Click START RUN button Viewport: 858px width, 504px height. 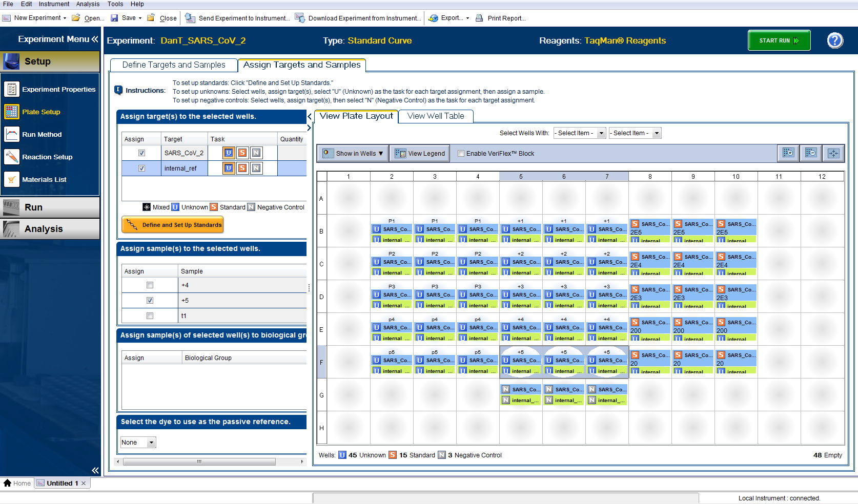(x=779, y=40)
